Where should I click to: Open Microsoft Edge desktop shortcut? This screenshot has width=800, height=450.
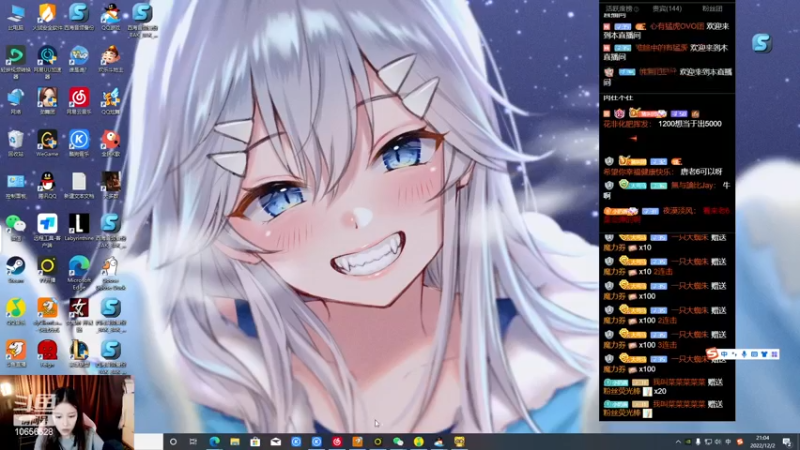click(79, 272)
